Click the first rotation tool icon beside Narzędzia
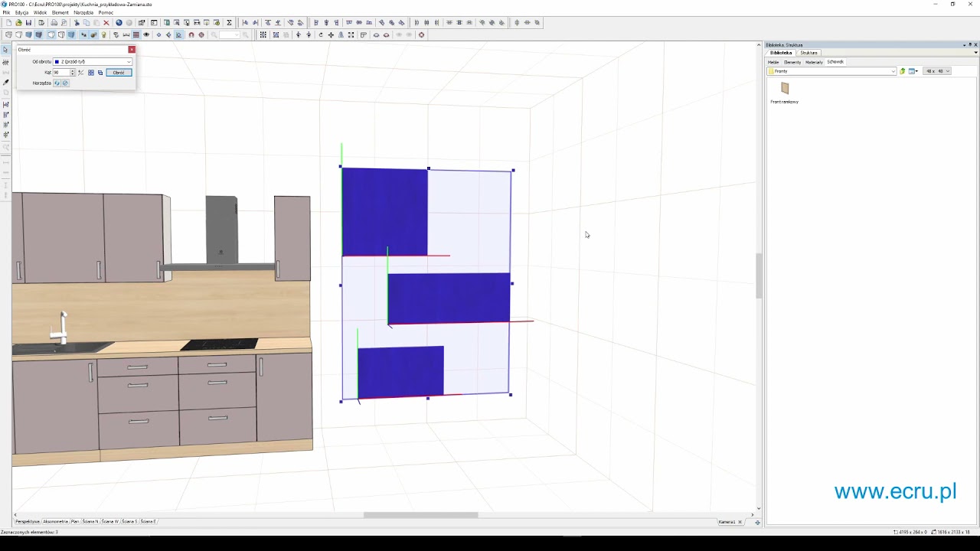The height and width of the screenshot is (551, 980). click(x=57, y=83)
